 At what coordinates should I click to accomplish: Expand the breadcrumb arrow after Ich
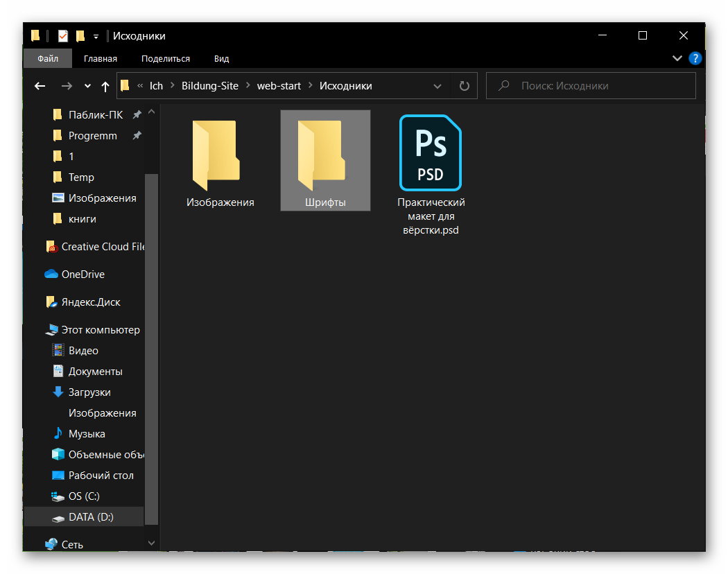tap(172, 85)
